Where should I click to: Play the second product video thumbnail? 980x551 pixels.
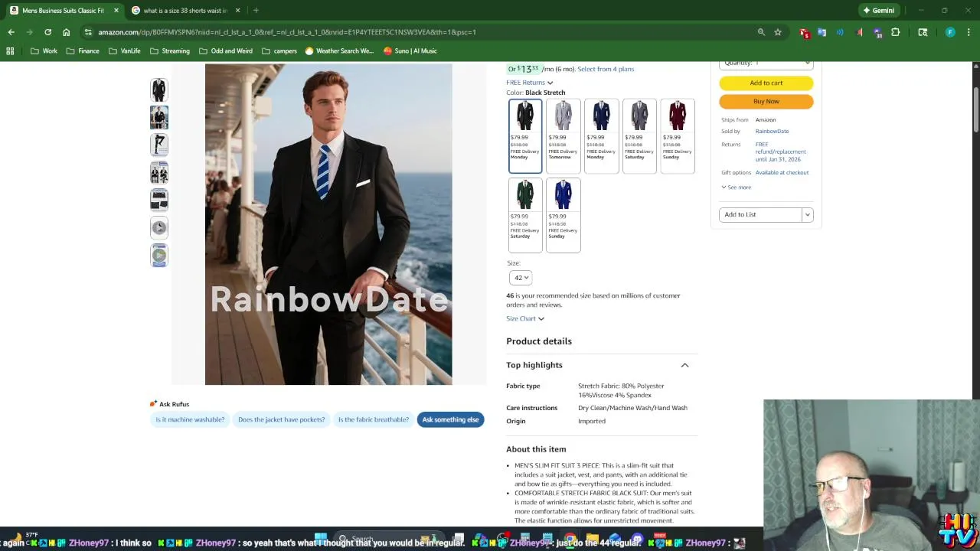[159, 255]
